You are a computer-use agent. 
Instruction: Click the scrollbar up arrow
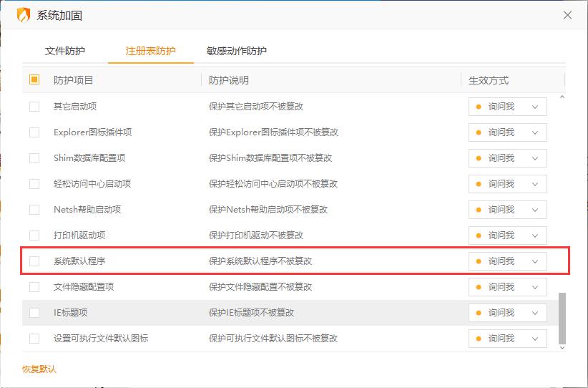pos(562,97)
